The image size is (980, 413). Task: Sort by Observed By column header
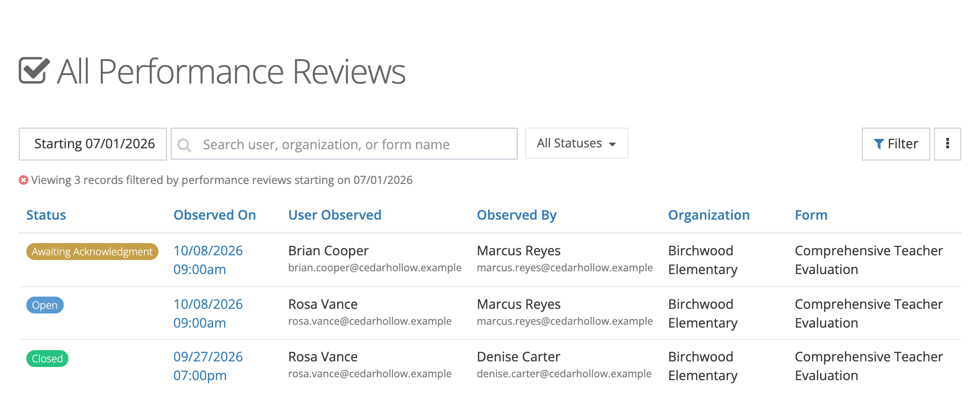click(517, 215)
